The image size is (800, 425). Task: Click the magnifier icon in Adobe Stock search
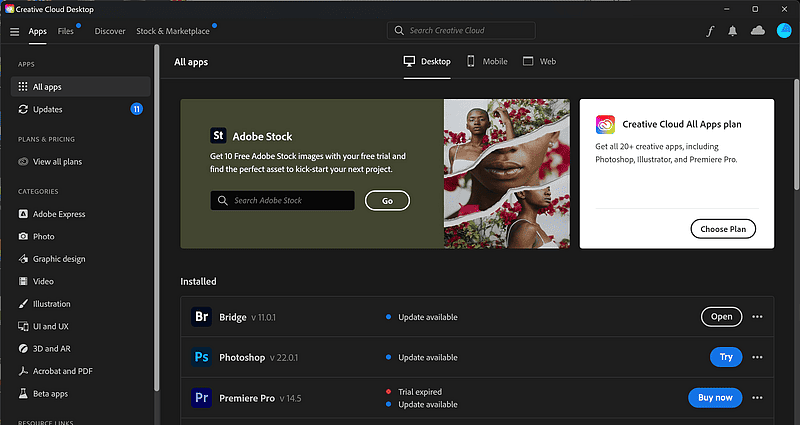click(222, 201)
